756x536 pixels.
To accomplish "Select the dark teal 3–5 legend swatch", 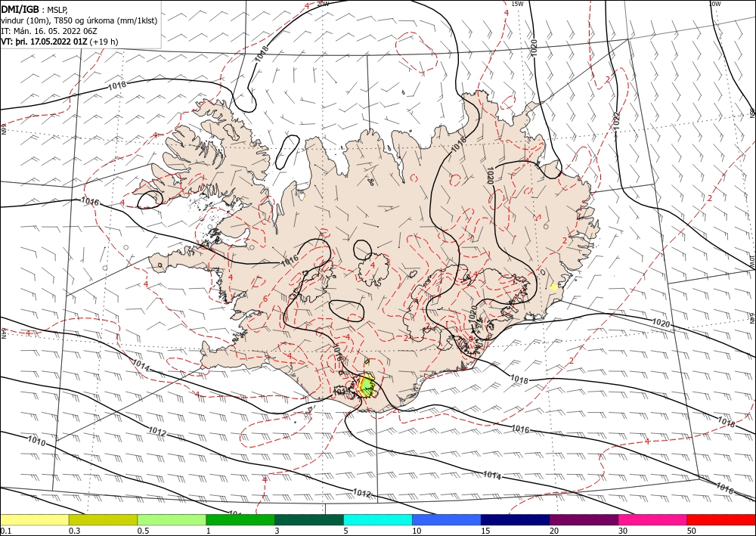I will pyautogui.click(x=309, y=519).
